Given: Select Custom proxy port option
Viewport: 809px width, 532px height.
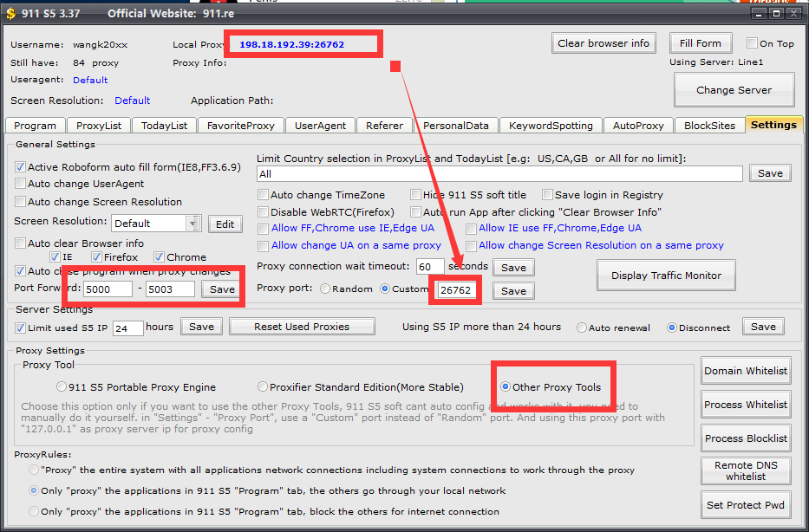Looking at the screenshot, I should coord(385,289).
